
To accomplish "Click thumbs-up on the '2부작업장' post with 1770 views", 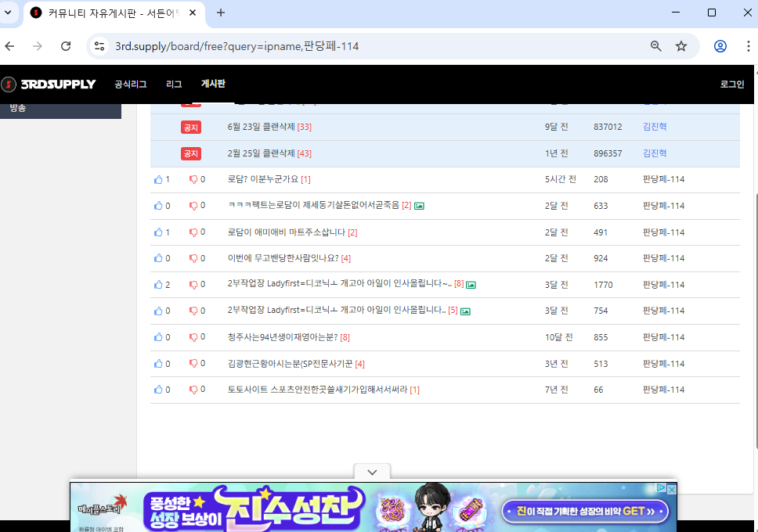I will tap(159, 285).
